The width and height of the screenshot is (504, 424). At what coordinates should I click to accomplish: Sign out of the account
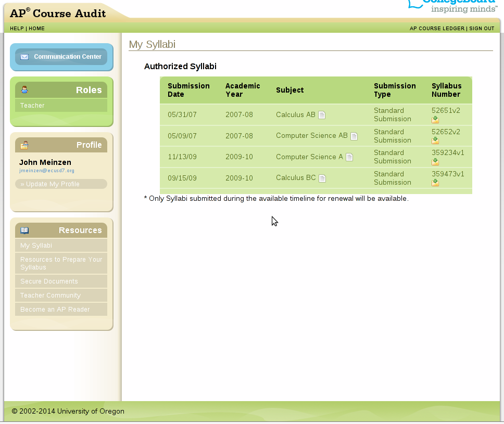(482, 29)
